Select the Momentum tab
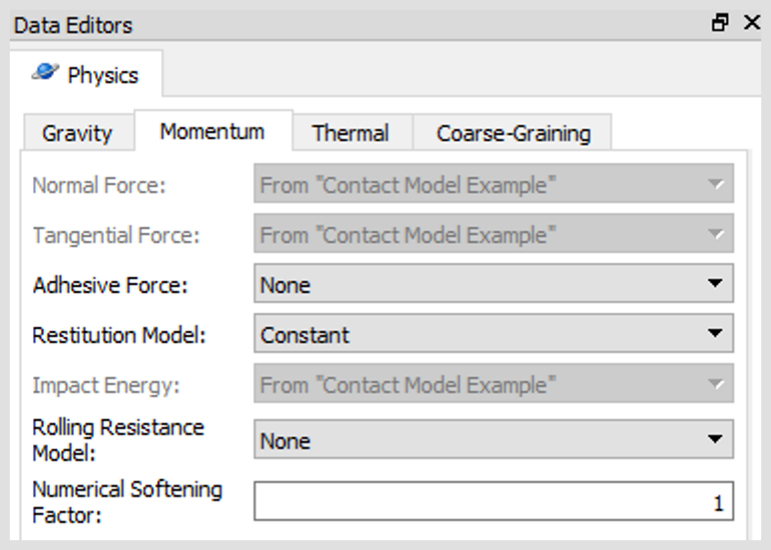Image resolution: width=771 pixels, height=550 pixels. pyautogui.click(x=213, y=131)
